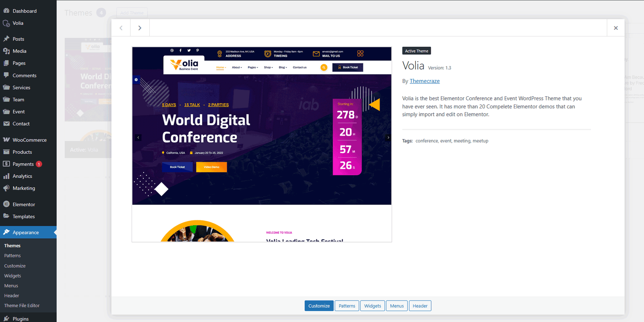Image resolution: width=644 pixels, height=322 pixels.
Task: Click the Elementor icon in sidebar
Action: pyautogui.click(x=6, y=204)
